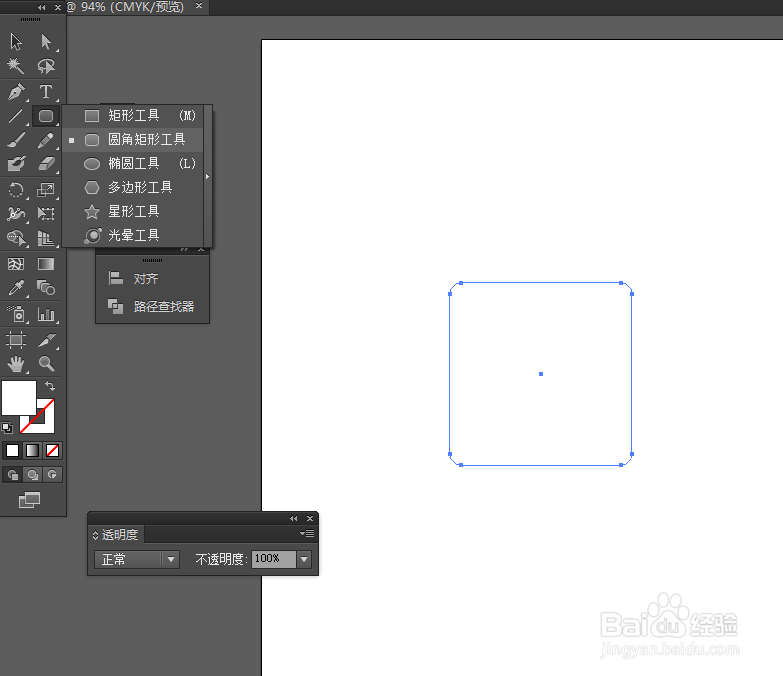This screenshot has height=676, width=783.
Task: Select the Perspective Grid tool
Action: [46, 238]
